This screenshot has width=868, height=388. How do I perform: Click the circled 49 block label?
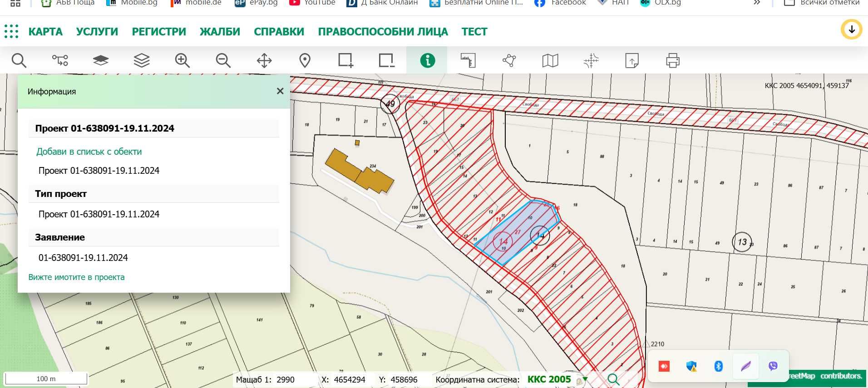(390, 103)
